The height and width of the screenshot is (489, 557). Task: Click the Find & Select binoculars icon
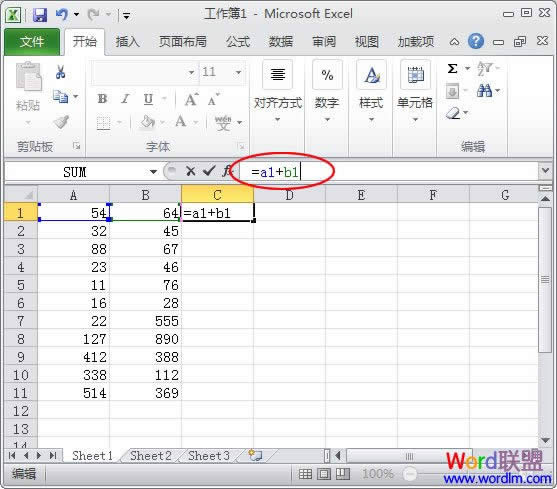[485, 91]
